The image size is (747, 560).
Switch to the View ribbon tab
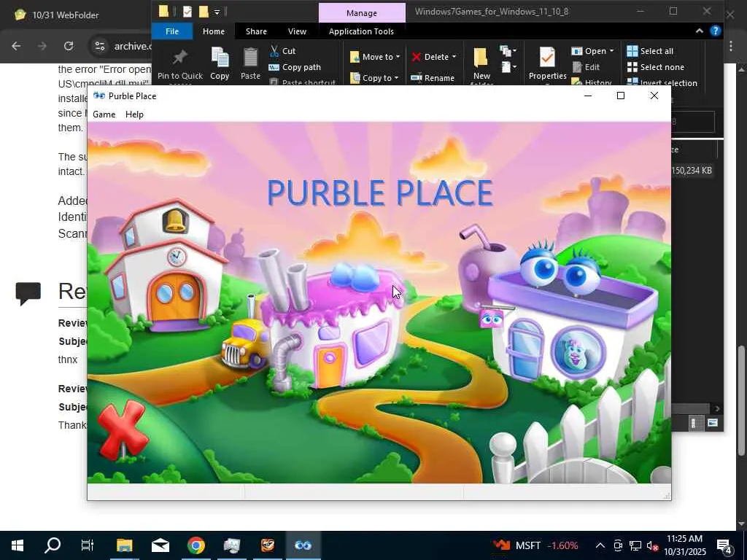(x=298, y=31)
